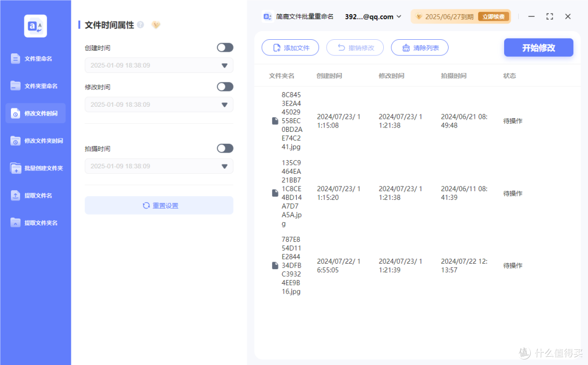Click the 创建时间 date input field

click(x=159, y=65)
